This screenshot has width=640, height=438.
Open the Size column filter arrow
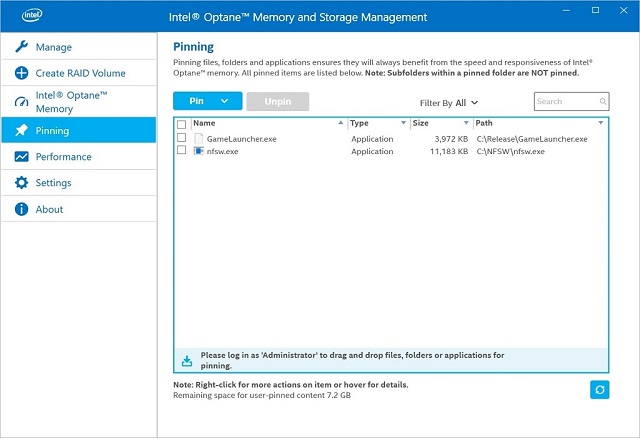pos(466,122)
